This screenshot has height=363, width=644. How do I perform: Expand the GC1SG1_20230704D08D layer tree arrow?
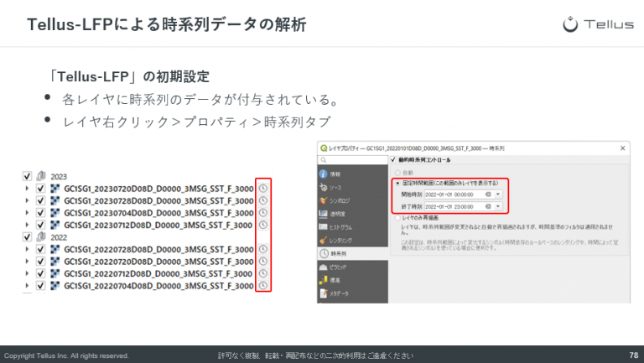(x=27, y=213)
